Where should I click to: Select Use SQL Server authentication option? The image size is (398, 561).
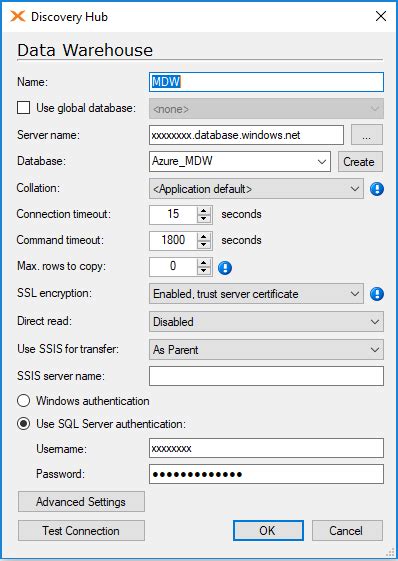coord(24,424)
